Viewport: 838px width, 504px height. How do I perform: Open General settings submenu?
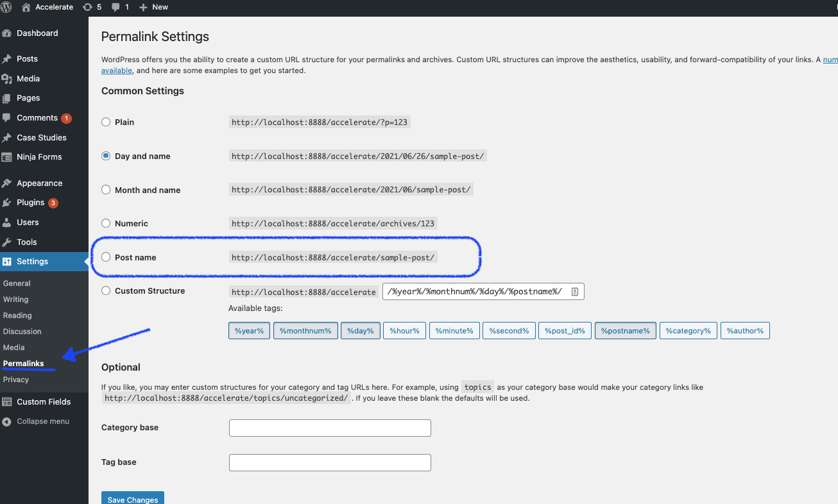pos(17,283)
